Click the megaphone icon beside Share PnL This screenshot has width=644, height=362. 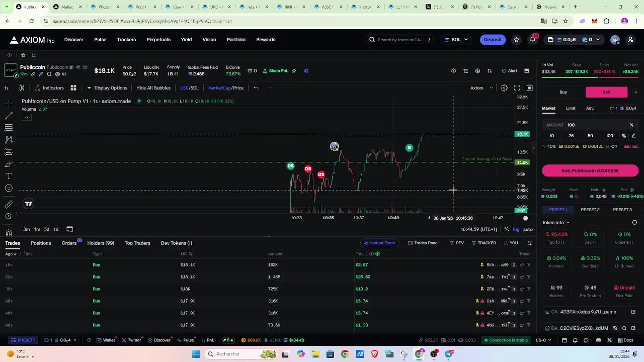[306, 71]
